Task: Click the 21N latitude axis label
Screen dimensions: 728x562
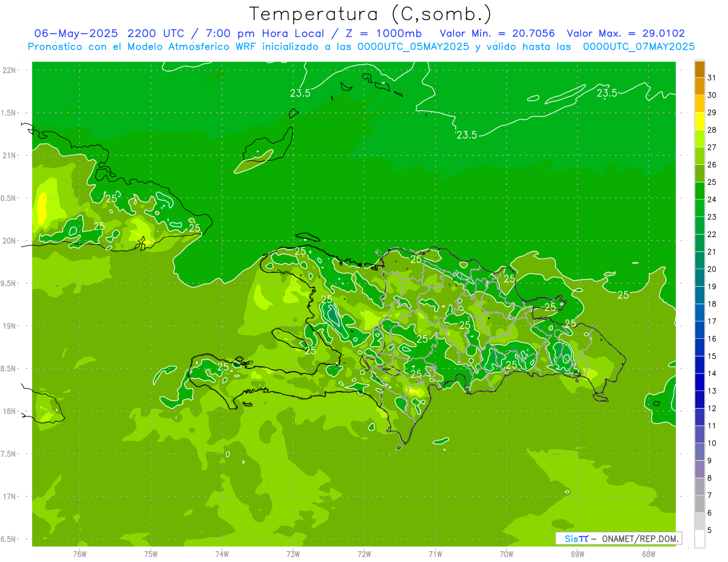Action: (9, 155)
